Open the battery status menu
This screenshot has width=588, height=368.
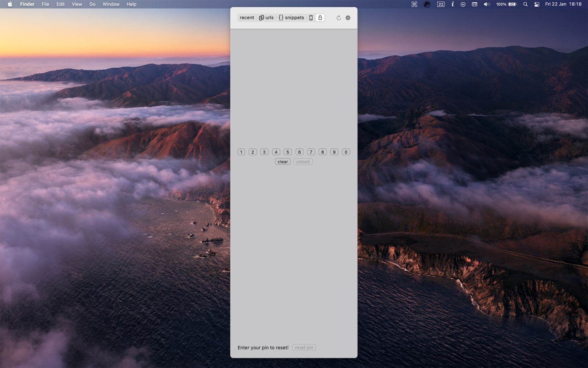506,4
